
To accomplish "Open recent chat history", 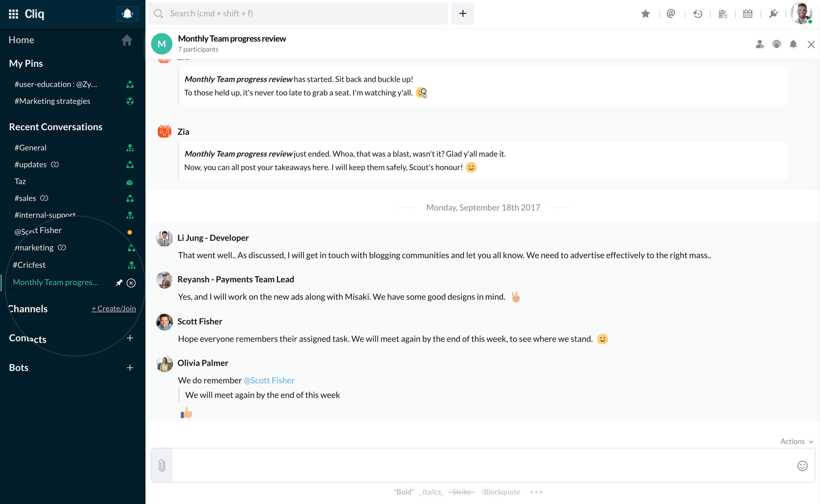I will (x=698, y=14).
